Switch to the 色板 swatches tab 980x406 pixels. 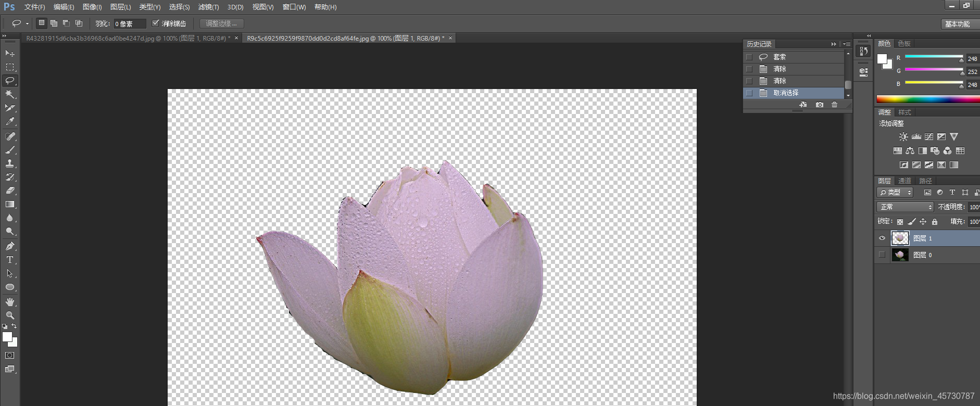[904, 43]
